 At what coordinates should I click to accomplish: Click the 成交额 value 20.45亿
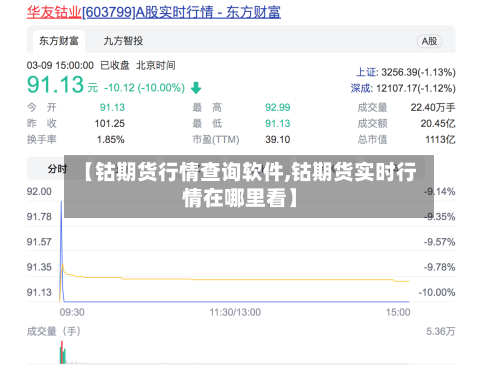(x=438, y=123)
